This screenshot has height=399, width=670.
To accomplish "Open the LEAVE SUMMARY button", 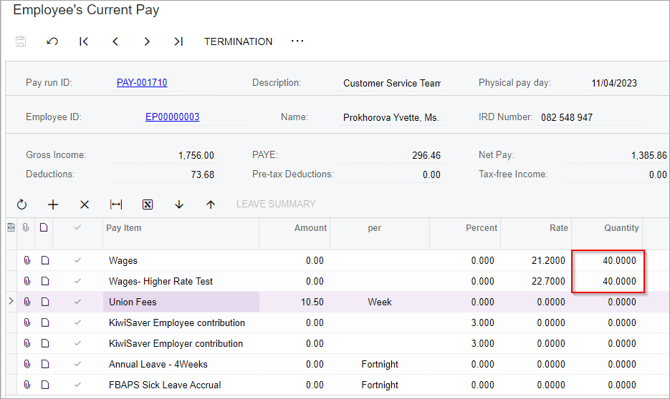I will click(276, 204).
